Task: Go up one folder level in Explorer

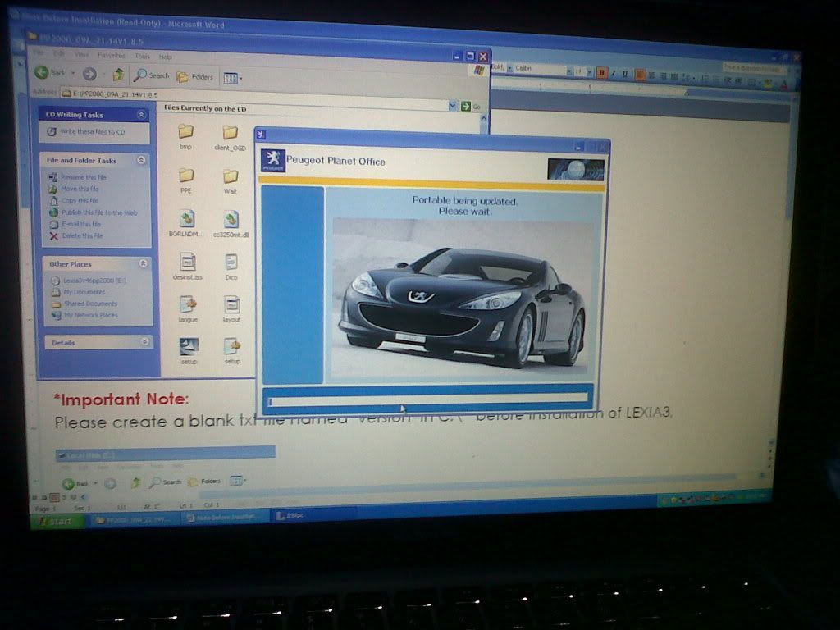Action: click(118, 75)
